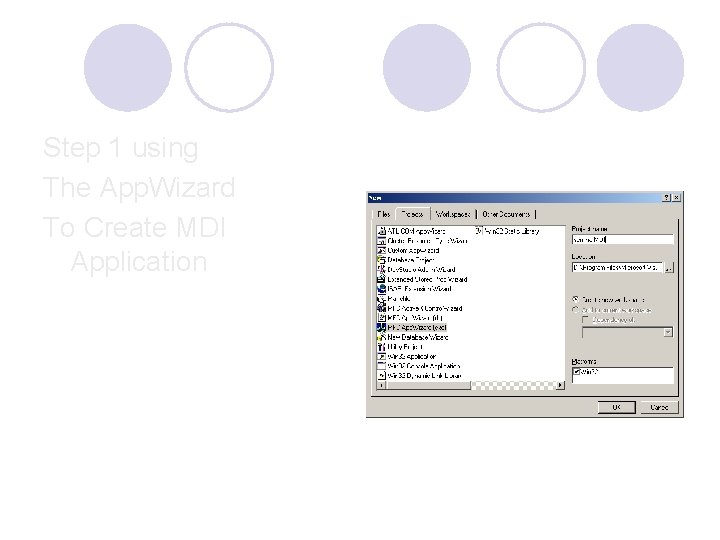Image resolution: width=720 pixels, height=540 pixels.
Task: Select the Extended Stored Proc Wizard icon
Action: pyautogui.click(x=381, y=279)
